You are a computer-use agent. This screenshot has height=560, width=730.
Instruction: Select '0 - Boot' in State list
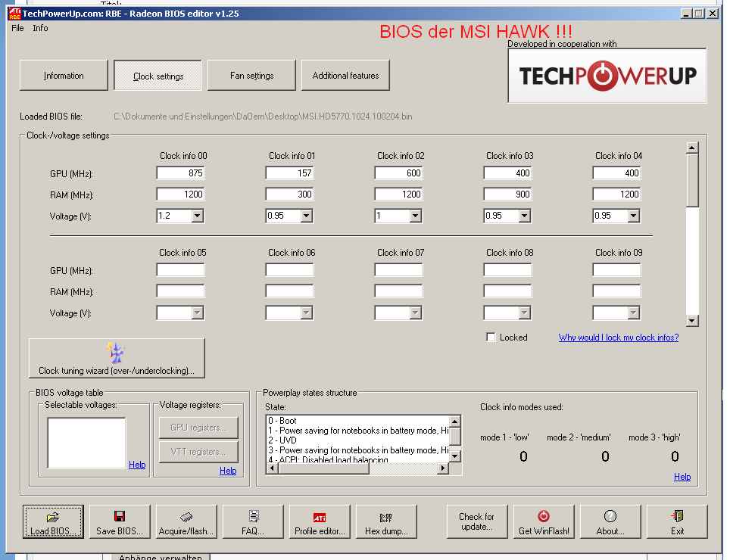[x=358, y=421]
